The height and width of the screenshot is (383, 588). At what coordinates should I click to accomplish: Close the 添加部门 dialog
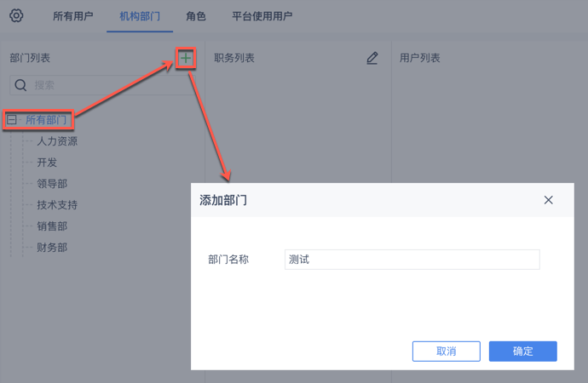tap(548, 200)
